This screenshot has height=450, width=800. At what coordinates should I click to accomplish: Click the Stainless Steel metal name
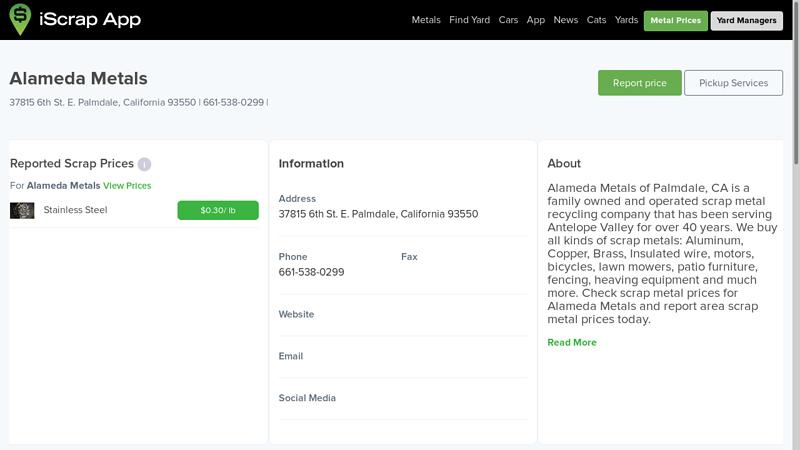(x=75, y=211)
